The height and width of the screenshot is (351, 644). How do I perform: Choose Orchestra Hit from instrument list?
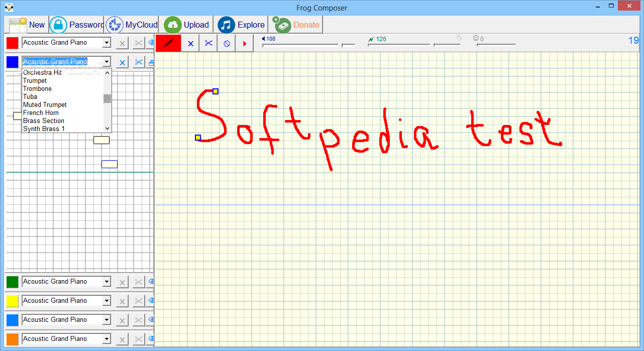[63, 73]
